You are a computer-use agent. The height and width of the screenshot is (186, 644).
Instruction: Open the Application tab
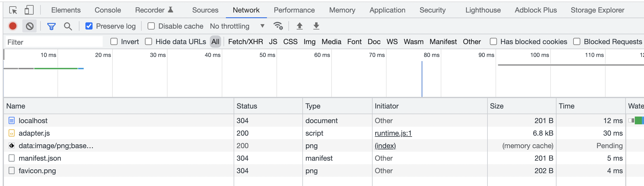pyautogui.click(x=387, y=10)
